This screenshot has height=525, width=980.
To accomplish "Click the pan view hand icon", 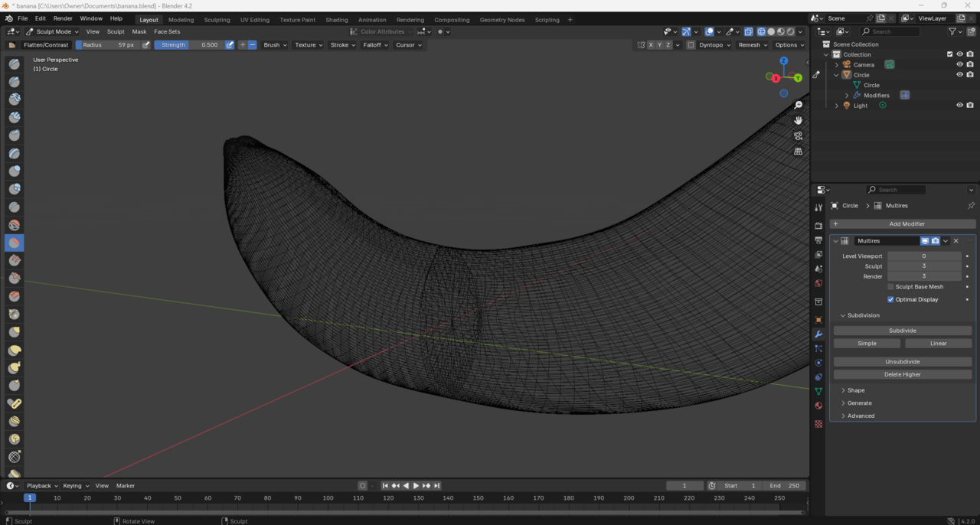I will (798, 120).
